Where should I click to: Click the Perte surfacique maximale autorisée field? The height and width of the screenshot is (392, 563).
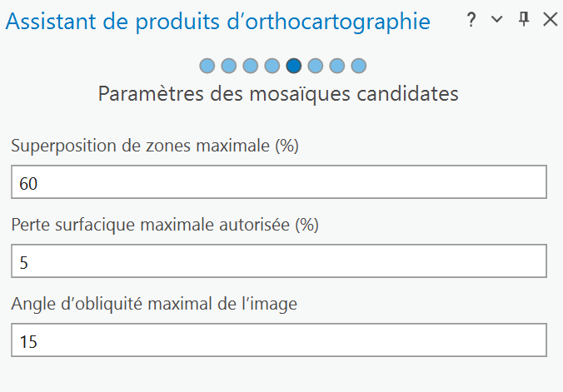(279, 261)
